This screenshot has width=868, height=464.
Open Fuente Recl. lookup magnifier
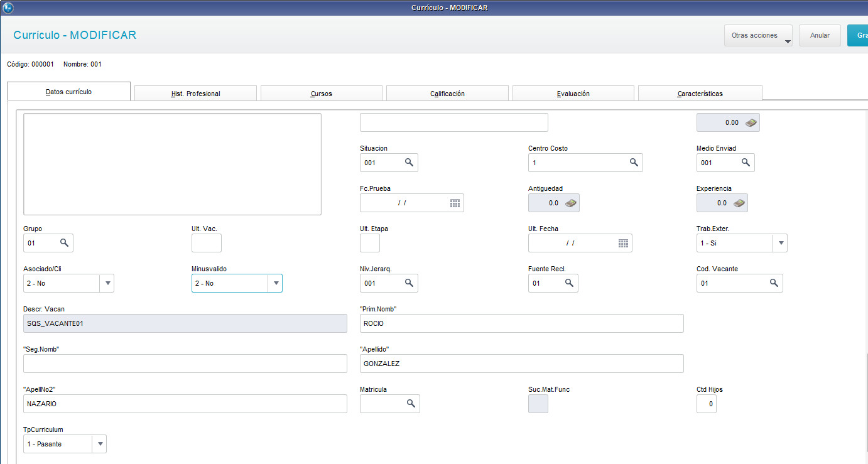click(x=569, y=283)
